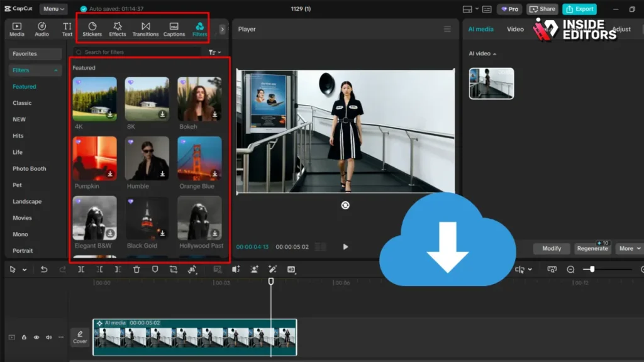Open the Player panel menu
644x362 pixels.
coord(447,29)
